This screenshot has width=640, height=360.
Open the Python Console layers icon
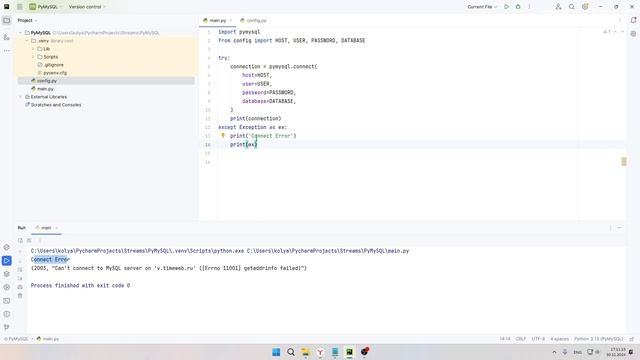point(7,274)
